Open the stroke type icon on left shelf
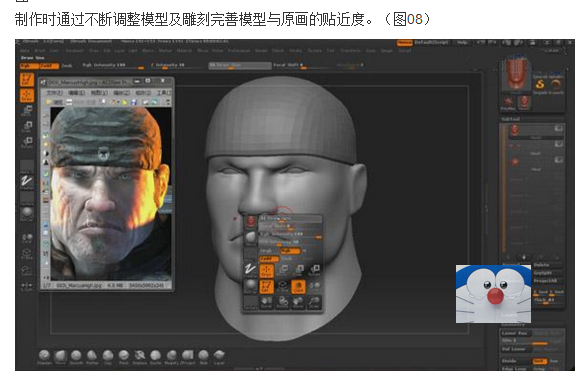Image resolution: width=581 pixels, height=373 pixels. point(27,182)
